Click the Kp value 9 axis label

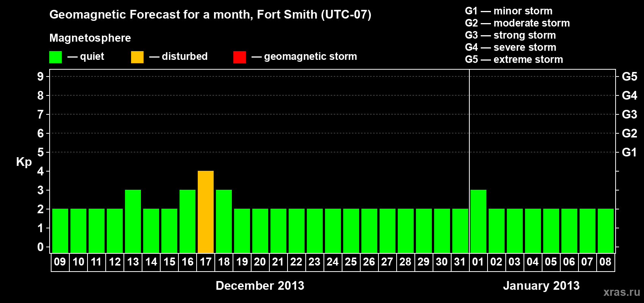click(41, 77)
